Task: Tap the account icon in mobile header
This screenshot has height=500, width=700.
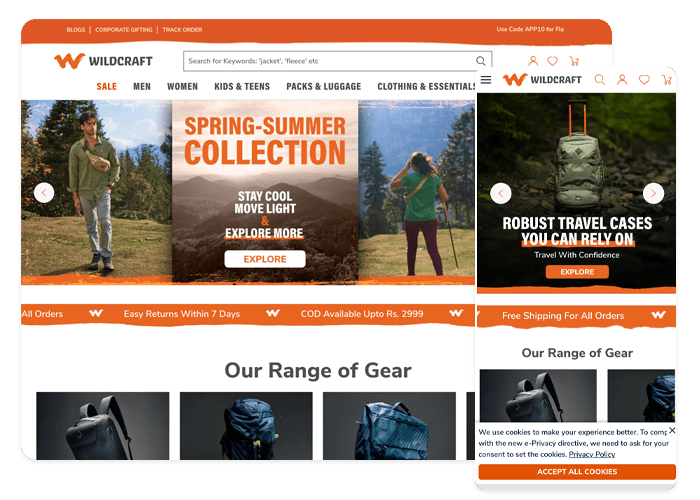Action: click(x=622, y=80)
